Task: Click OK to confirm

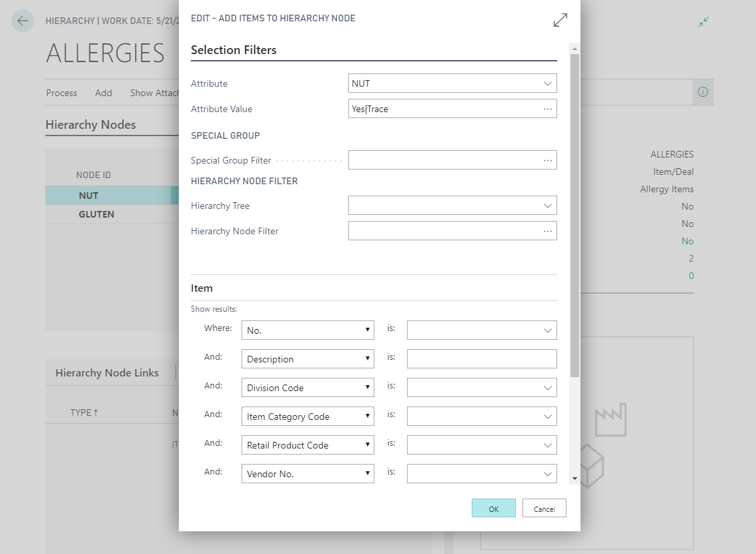Action: point(493,509)
